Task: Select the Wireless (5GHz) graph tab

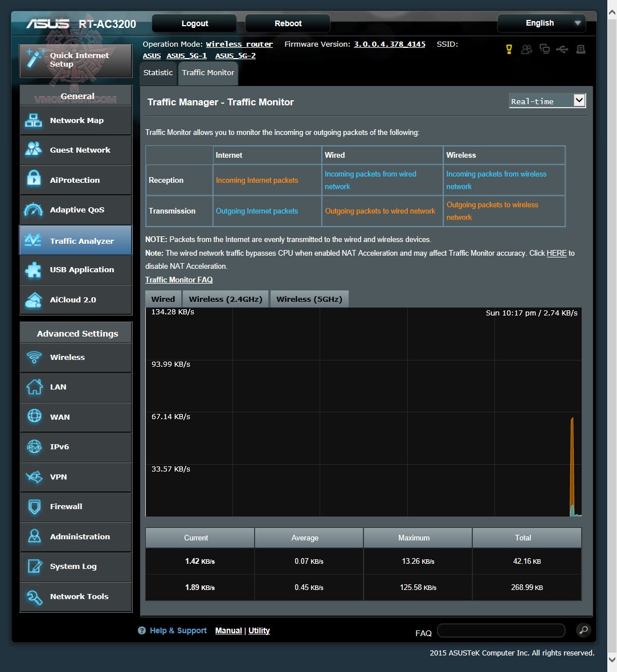Action: click(309, 299)
